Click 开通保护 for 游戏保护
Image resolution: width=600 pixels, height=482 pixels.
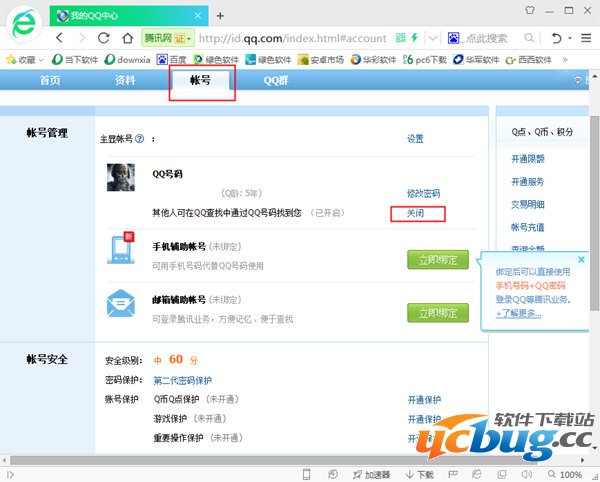[424, 419]
